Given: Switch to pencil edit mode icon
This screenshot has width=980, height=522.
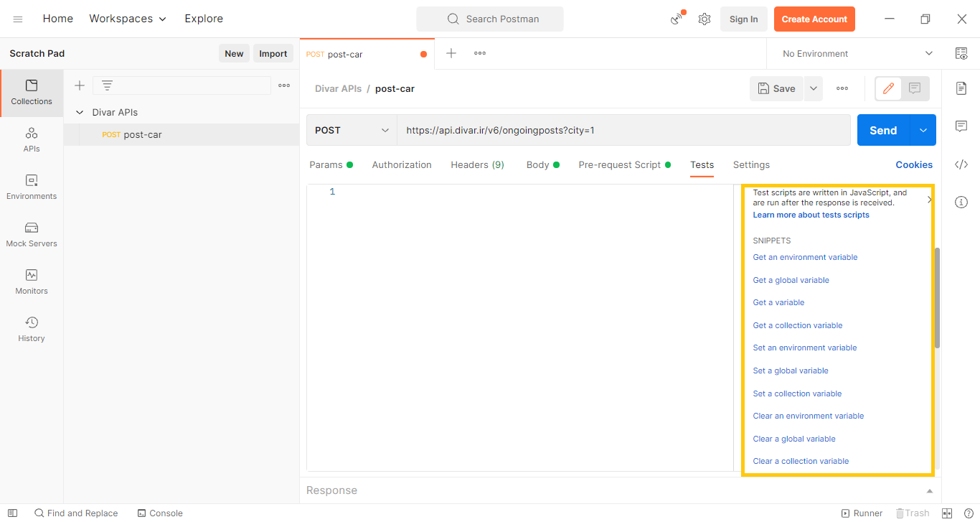Looking at the screenshot, I should point(889,88).
